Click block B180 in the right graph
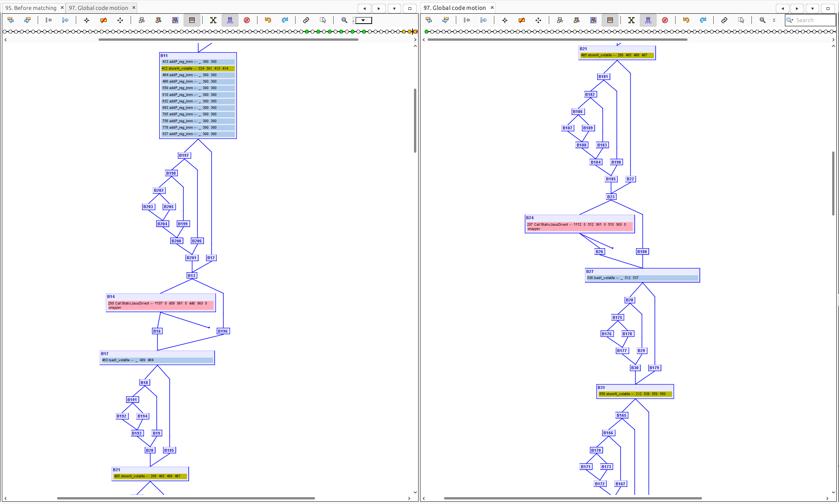 click(x=642, y=252)
